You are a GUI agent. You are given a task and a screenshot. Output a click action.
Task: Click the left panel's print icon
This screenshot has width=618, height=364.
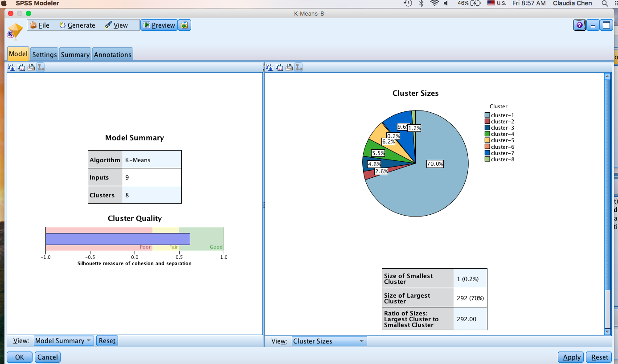31,67
